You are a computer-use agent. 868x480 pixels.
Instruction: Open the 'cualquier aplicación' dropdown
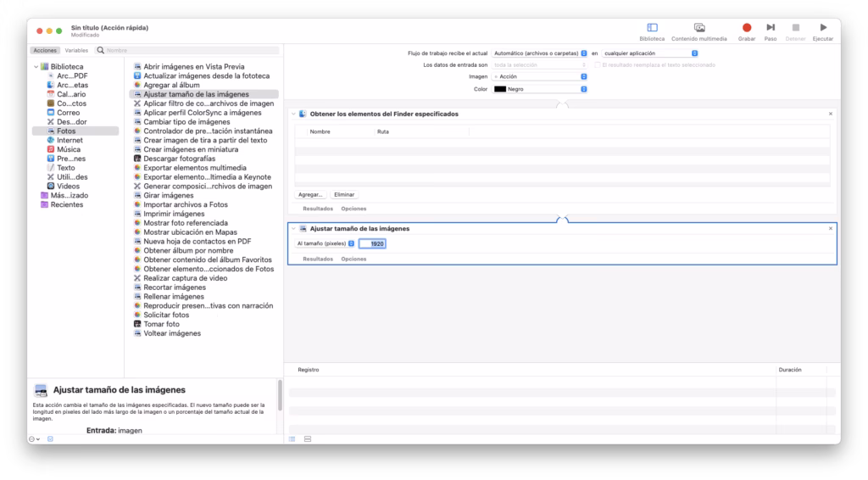coord(650,53)
